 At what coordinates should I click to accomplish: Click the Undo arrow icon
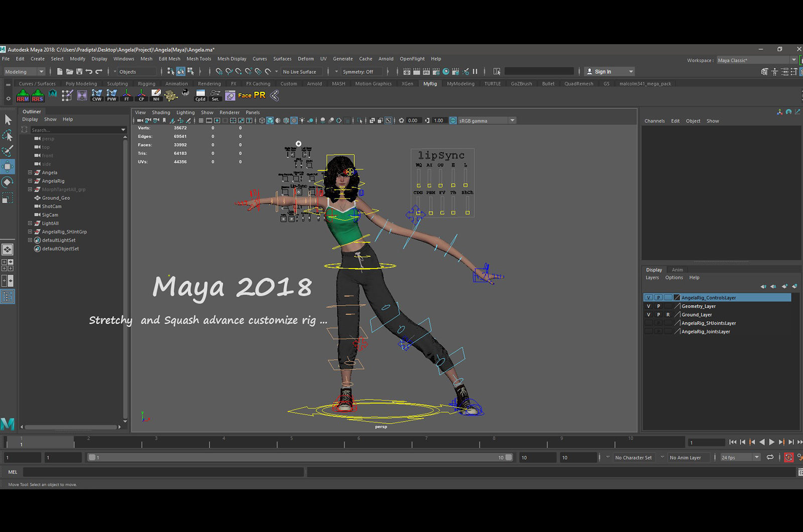click(x=89, y=71)
